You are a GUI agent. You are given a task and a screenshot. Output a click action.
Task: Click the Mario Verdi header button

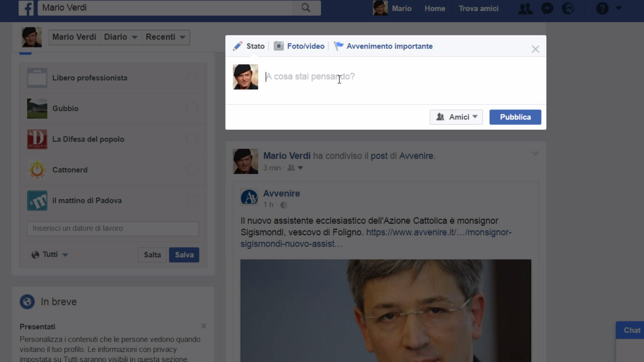click(74, 37)
